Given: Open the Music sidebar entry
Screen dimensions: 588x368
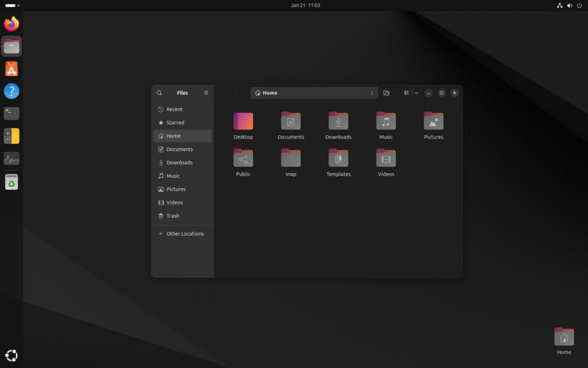Looking at the screenshot, I should (x=174, y=176).
